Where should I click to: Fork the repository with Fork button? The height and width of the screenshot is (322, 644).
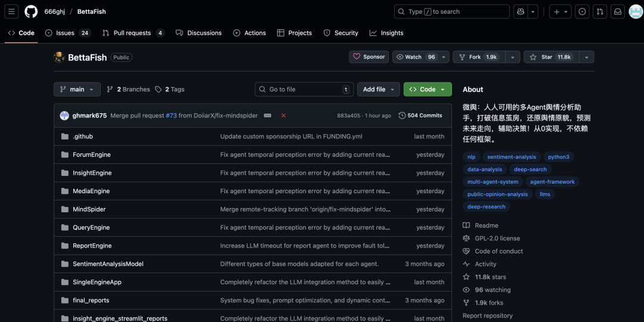pos(479,57)
